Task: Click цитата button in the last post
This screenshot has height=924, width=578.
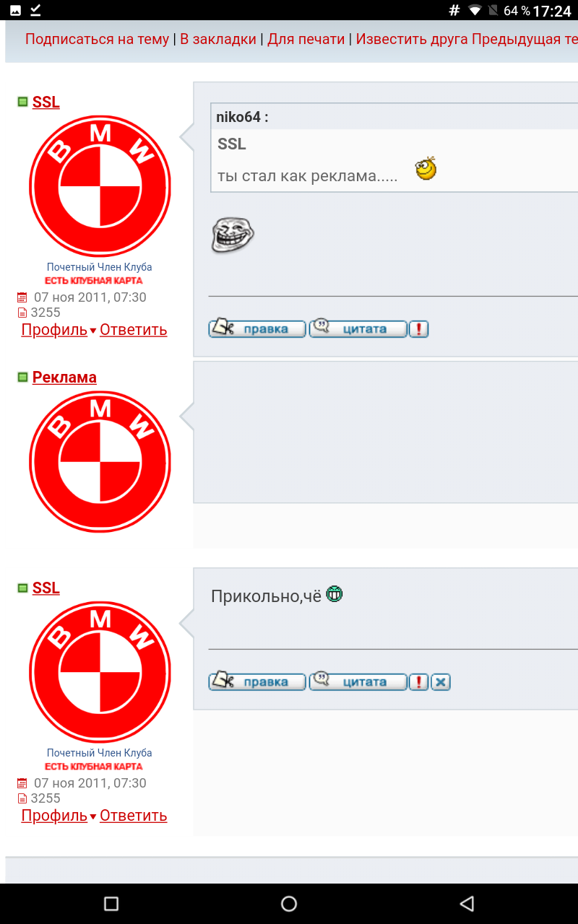Action: click(x=358, y=681)
